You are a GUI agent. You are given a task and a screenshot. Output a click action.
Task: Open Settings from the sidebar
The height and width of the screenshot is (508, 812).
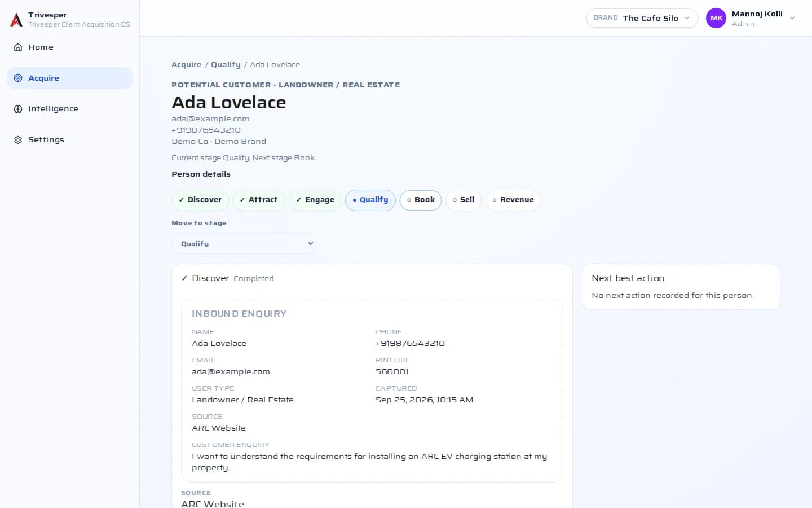coord(69,140)
